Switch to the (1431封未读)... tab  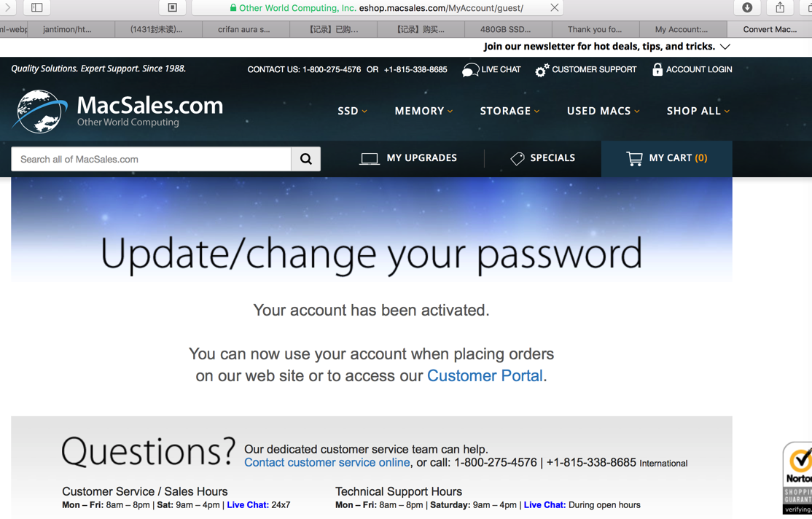coord(158,29)
